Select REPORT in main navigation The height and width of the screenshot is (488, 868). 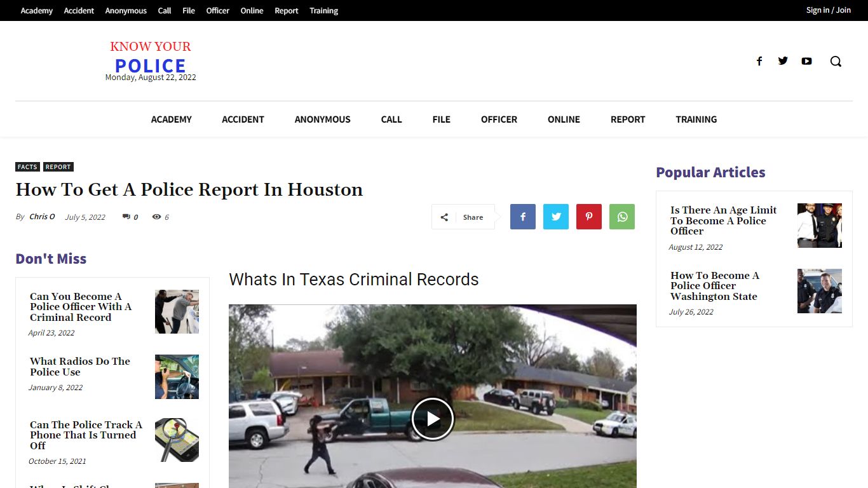point(628,119)
